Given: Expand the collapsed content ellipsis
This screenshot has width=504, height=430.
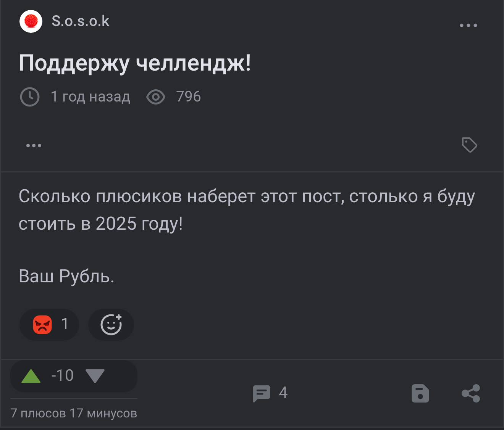Looking at the screenshot, I should (34, 145).
